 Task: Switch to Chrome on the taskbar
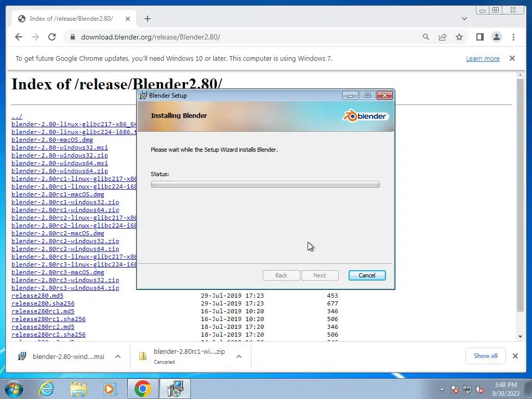[x=142, y=389]
